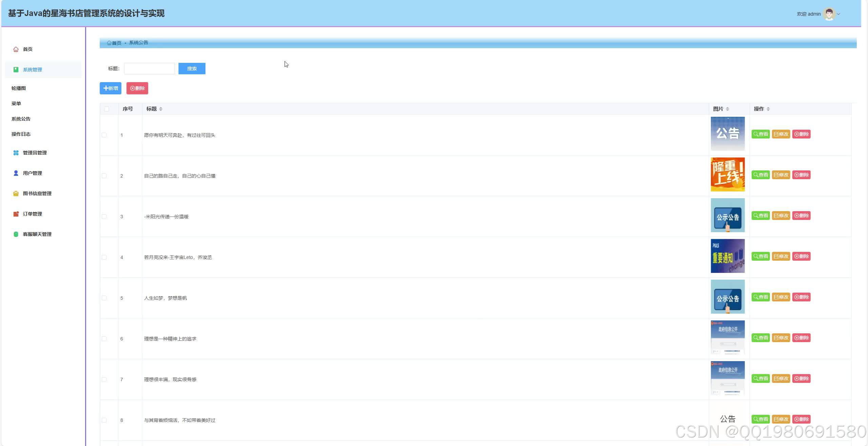Image resolution: width=868 pixels, height=446 pixels.
Task: Sort by 图片 column arrows
Action: 728,109
